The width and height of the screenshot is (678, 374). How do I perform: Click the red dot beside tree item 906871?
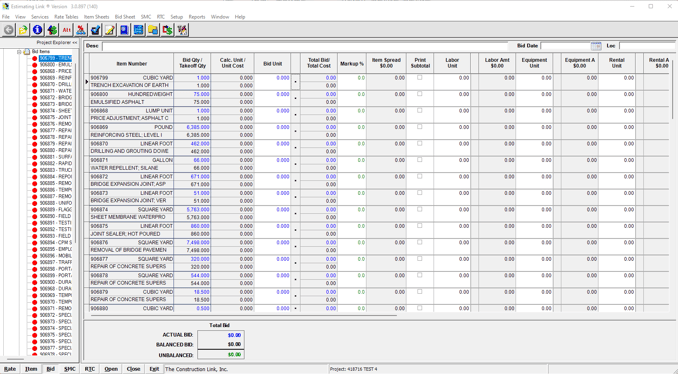[x=35, y=91]
